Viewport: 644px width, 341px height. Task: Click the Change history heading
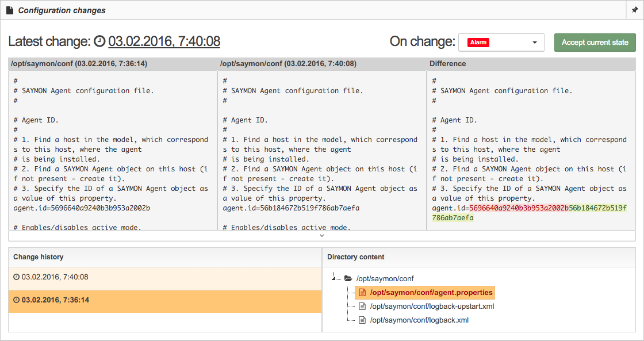click(38, 257)
